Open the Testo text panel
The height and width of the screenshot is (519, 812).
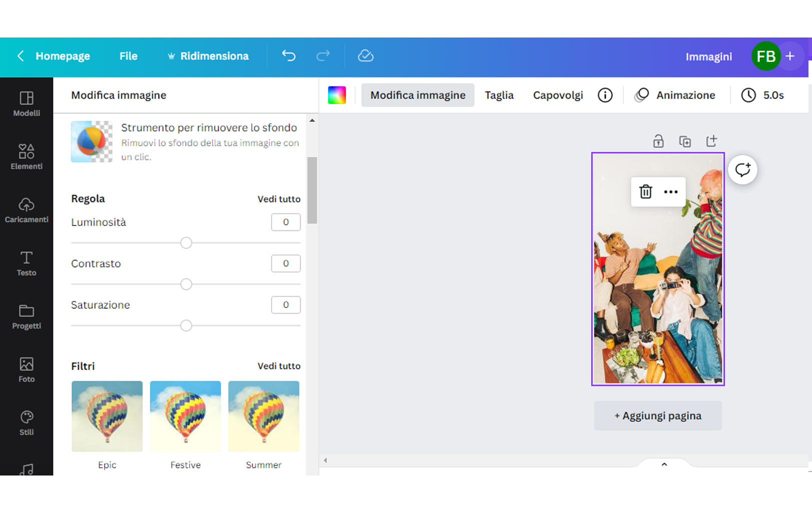[x=27, y=263]
